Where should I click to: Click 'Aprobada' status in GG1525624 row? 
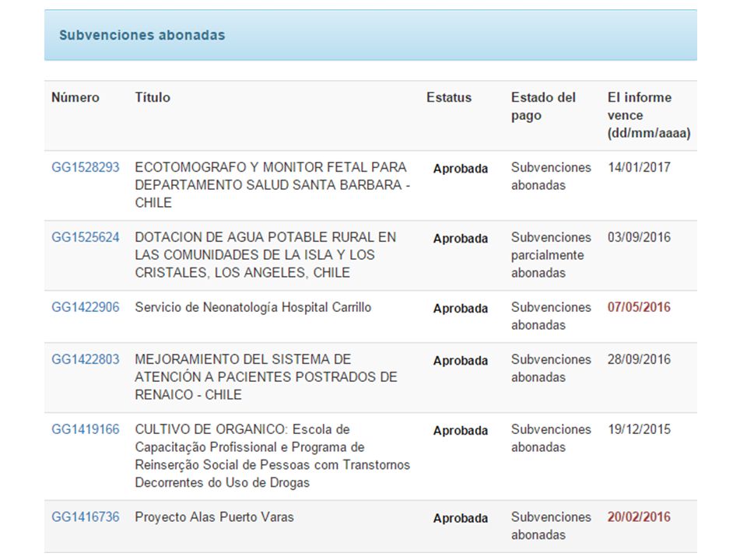(460, 239)
